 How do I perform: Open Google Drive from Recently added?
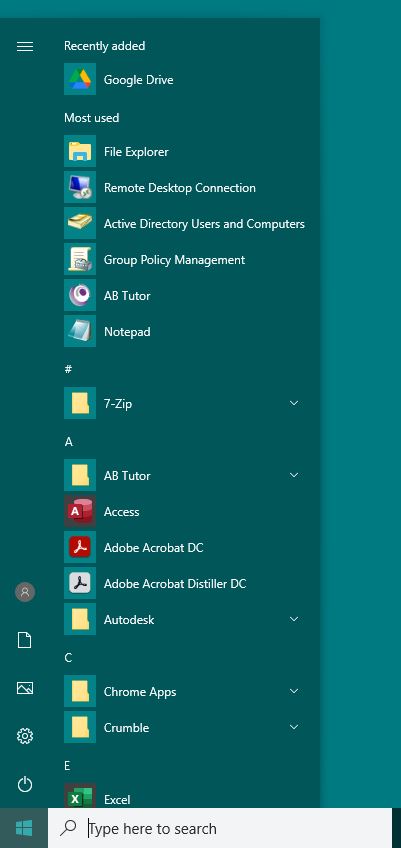click(184, 80)
